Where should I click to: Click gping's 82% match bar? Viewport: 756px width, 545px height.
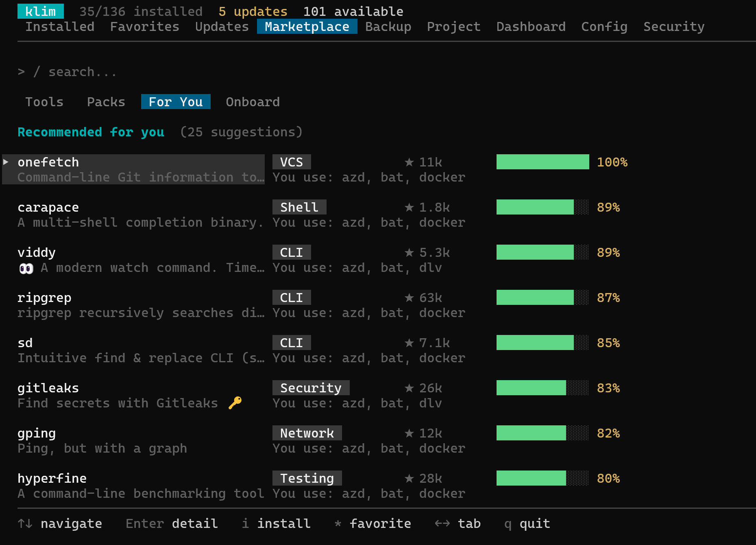coord(543,433)
